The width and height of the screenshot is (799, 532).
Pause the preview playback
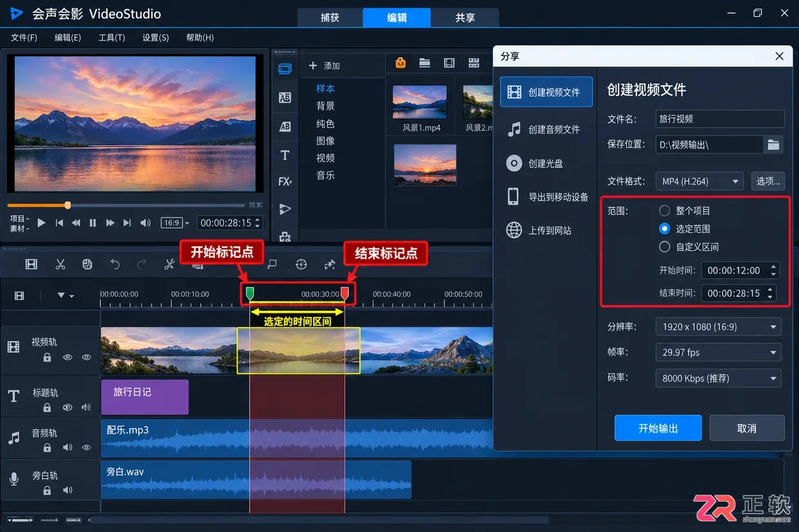pos(93,222)
